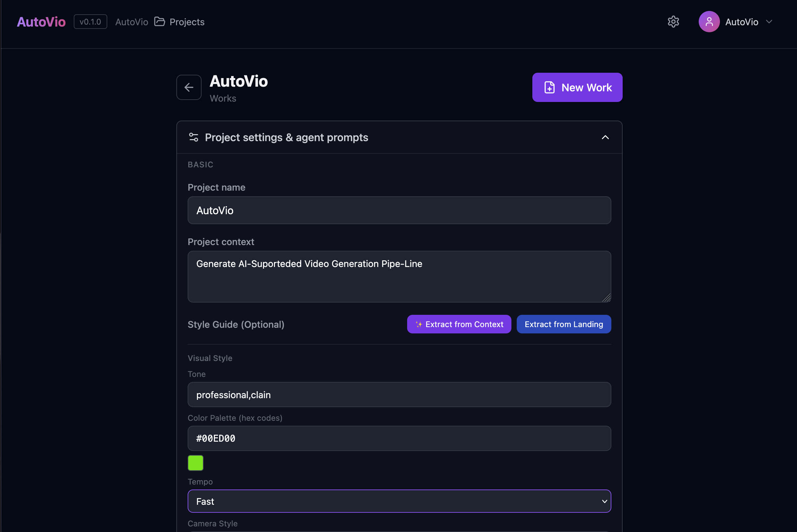Click the sliders icon beside Project settings
This screenshot has width=797, height=532.
coord(193,137)
